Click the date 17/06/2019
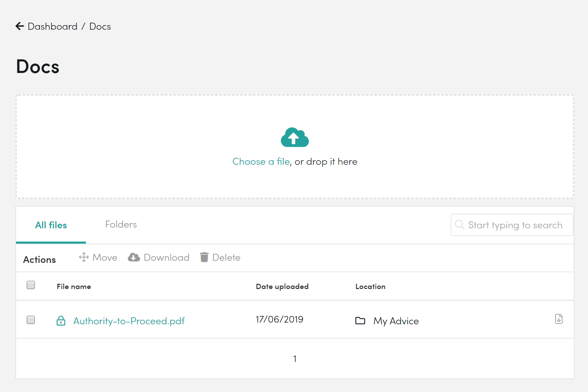The width and height of the screenshot is (588, 392). pos(280,319)
